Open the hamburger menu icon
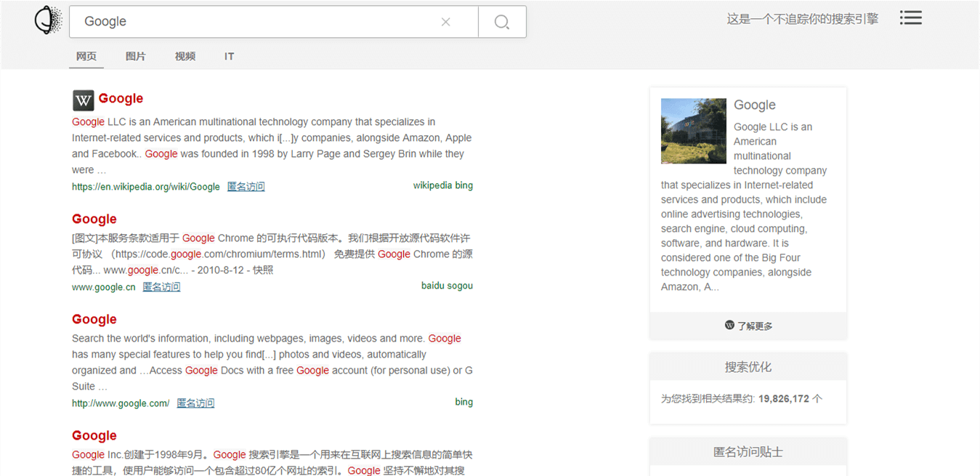The width and height of the screenshot is (980, 476). coord(910,18)
